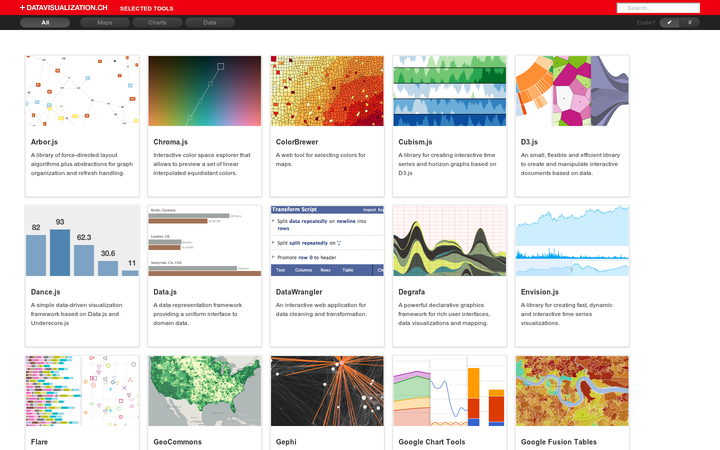Disable Code with the X toggle
Screen dimensions: 720x450
[x=690, y=22]
